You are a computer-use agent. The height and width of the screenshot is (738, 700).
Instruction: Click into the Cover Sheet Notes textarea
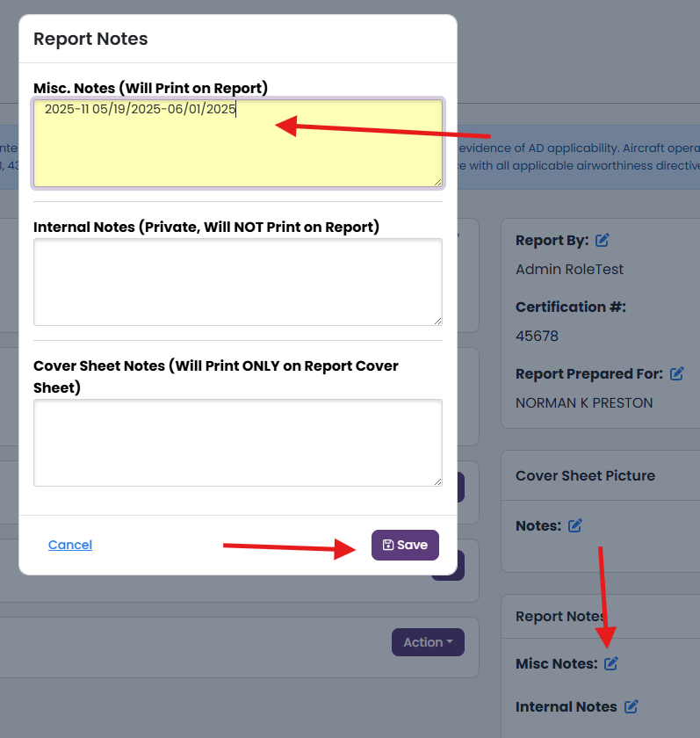238,443
